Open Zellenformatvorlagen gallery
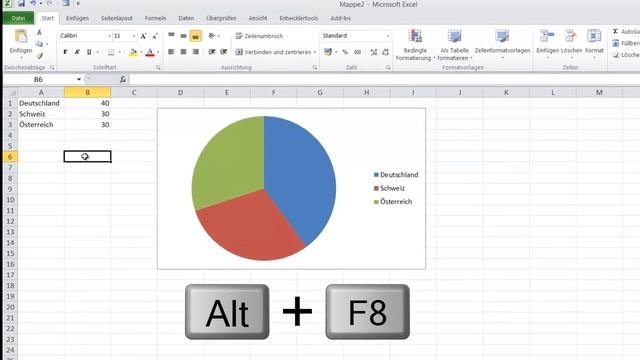This screenshot has width=640, height=360. click(x=502, y=45)
